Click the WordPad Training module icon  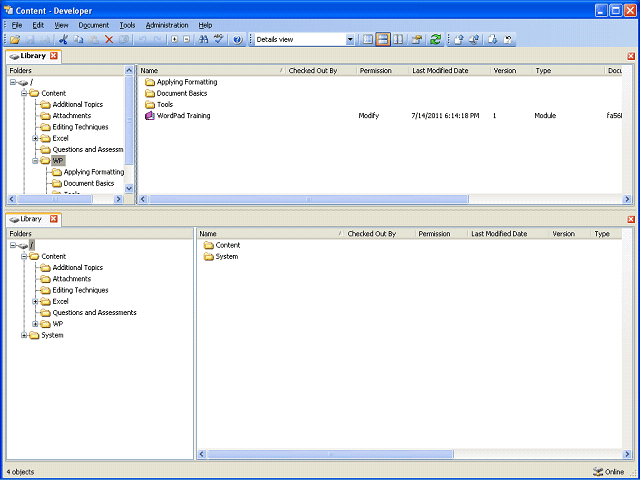click(x=150, y=116)
